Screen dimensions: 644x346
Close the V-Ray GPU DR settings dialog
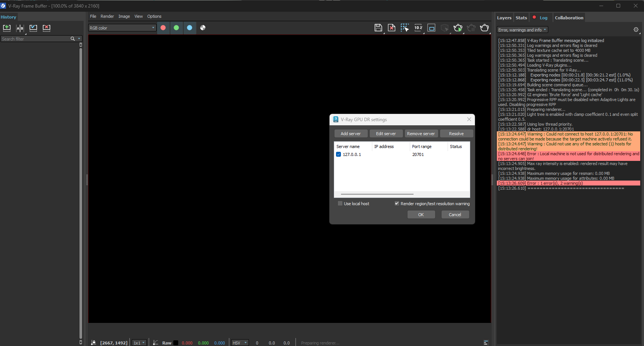point(469,119)
